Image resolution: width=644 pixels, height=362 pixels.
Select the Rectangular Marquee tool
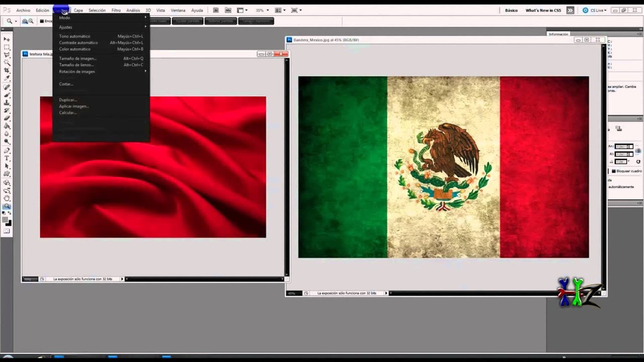7,47
